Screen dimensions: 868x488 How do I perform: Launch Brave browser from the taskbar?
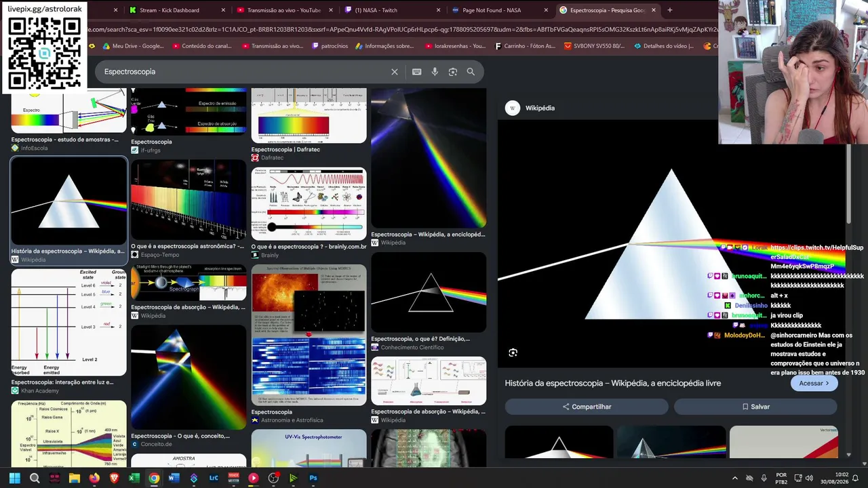pos(114,478)
